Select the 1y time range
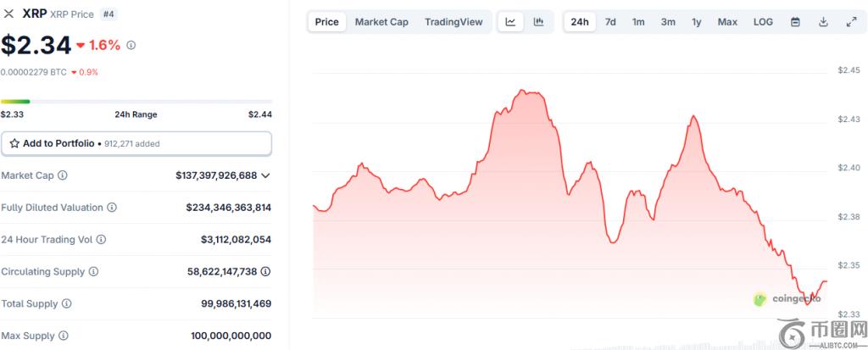The image size is (868, 350). [696, 22]
